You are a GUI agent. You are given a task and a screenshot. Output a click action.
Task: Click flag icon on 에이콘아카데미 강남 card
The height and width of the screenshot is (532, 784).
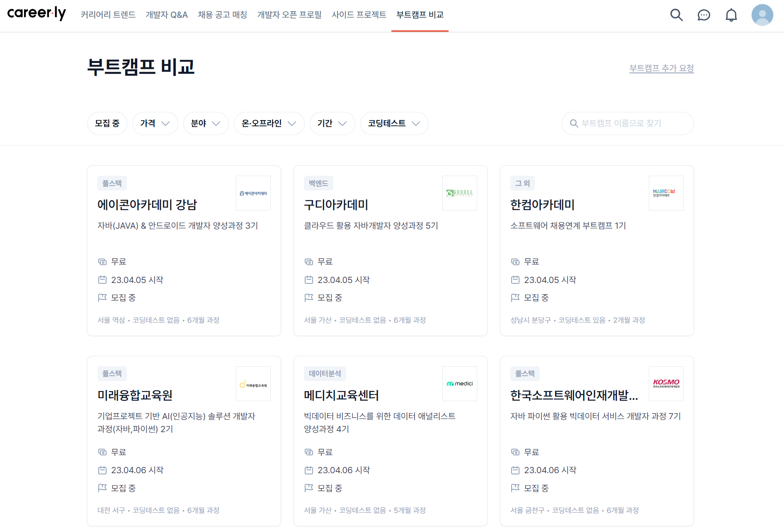coord(102,297)
